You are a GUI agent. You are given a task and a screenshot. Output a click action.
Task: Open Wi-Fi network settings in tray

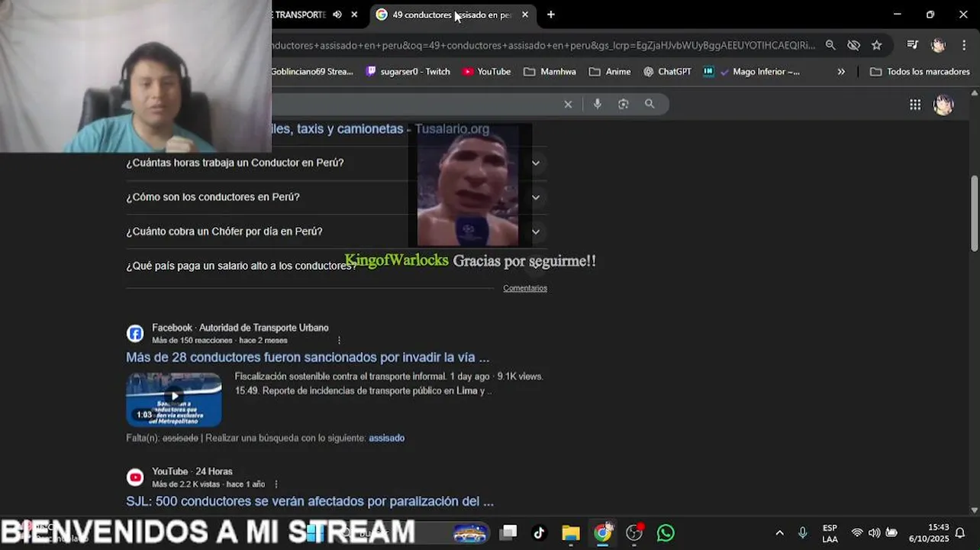point(856,532)
